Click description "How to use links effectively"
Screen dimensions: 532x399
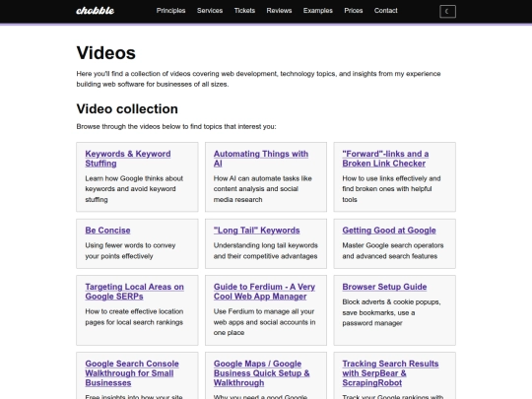(x=391, y=189)
